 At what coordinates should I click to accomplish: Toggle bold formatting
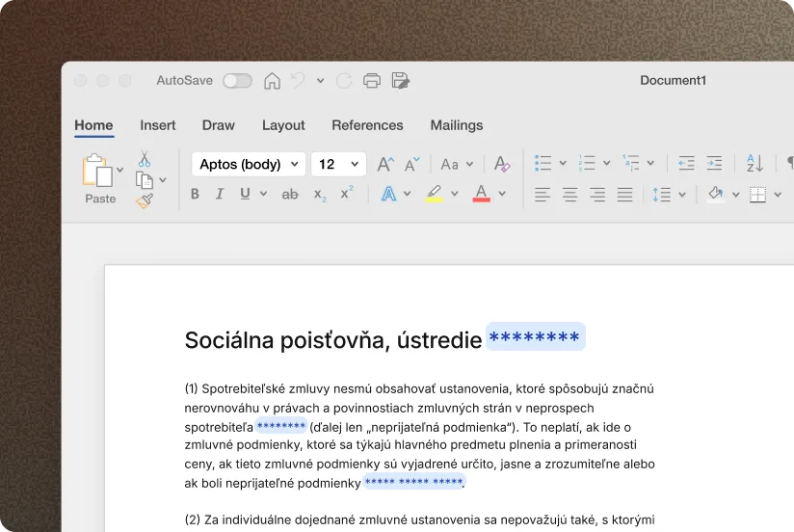coord(195,194)
